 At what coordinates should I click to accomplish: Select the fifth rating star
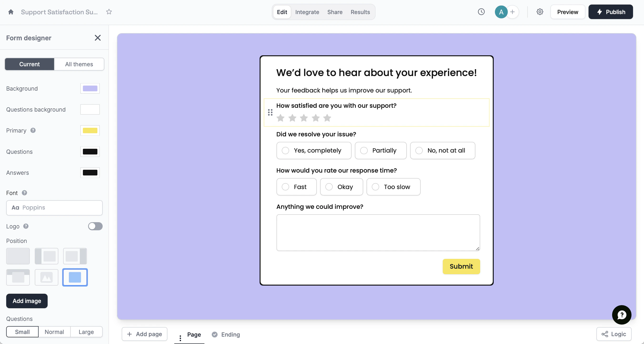tap(327, 118)
